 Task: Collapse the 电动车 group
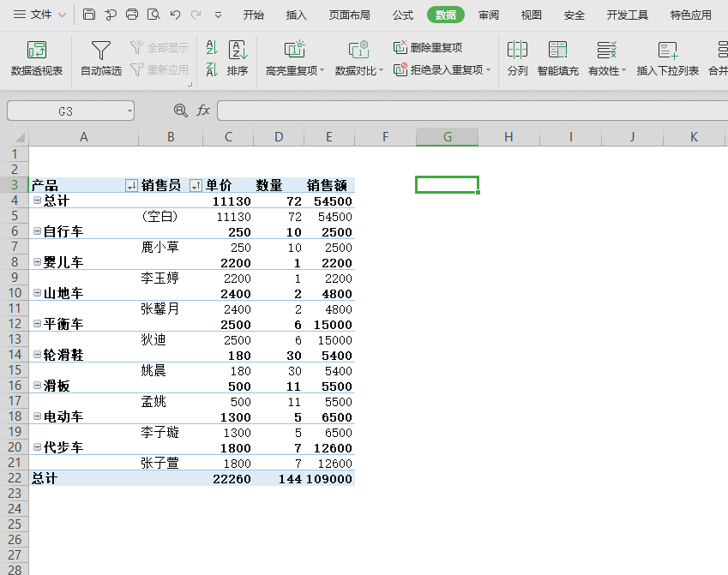point(37,416)
